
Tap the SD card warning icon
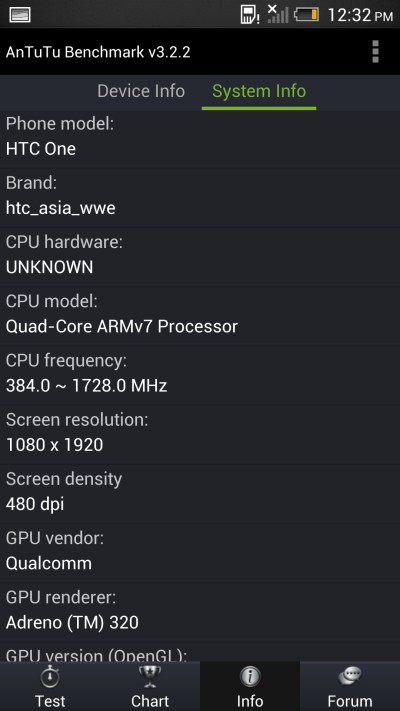[249, 15]
